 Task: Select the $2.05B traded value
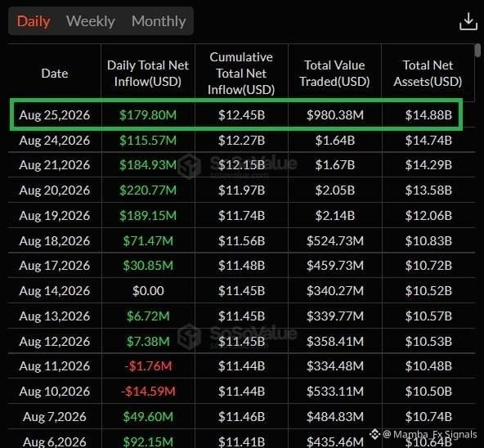(x=335, y=190)
